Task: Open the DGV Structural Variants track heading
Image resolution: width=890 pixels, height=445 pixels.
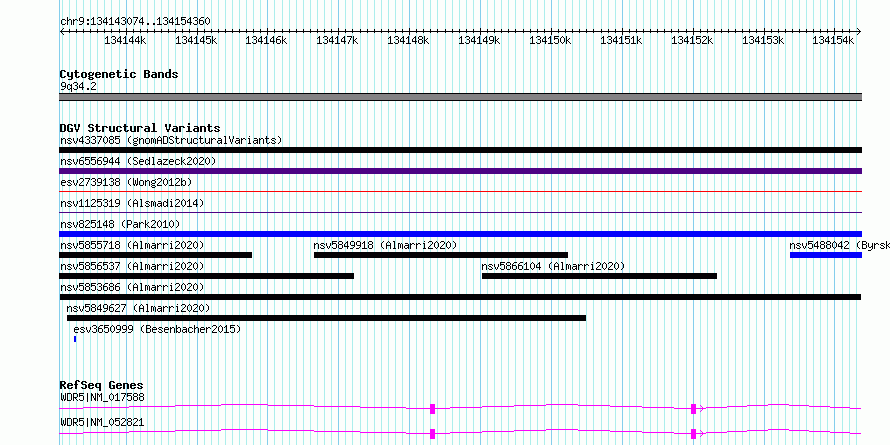Action: tap(140, 128)
